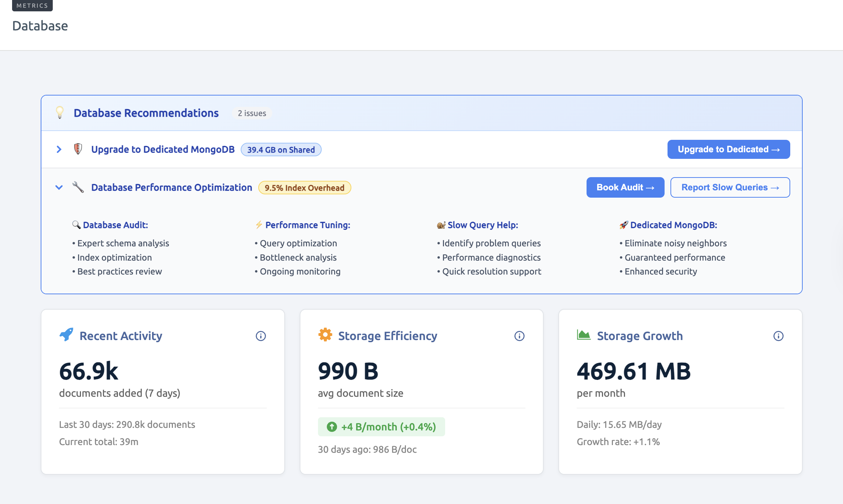Click the 9.5% Index Overhead badge
The width and height of the screenshot is (843, 504).
pyautogui.click(x=304, y=188)
